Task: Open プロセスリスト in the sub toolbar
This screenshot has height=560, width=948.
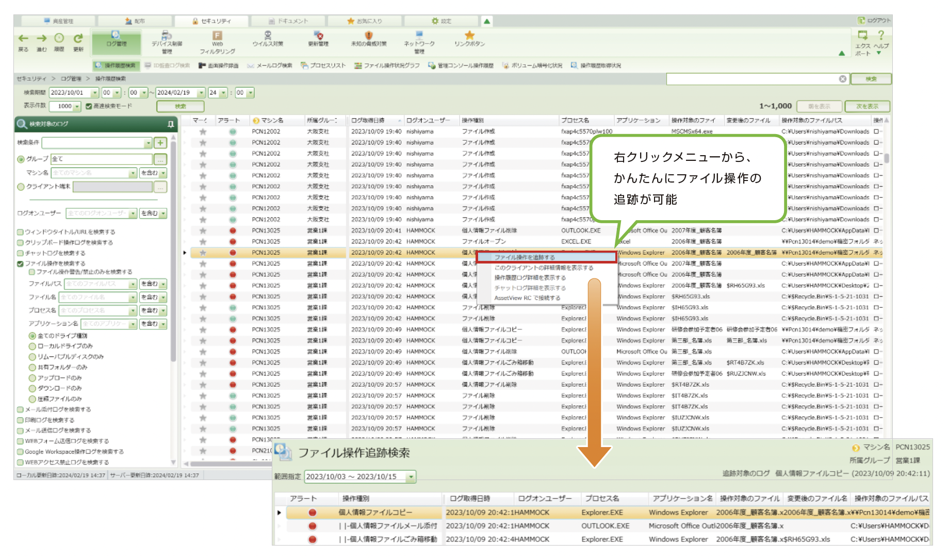Action: pos(323,65)
